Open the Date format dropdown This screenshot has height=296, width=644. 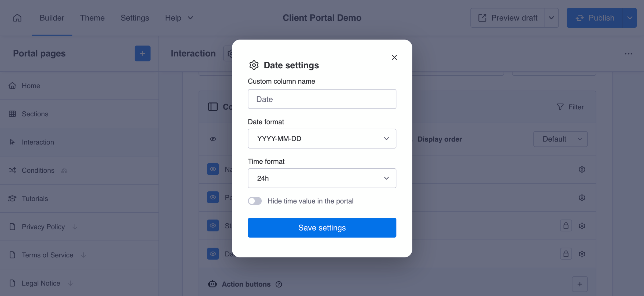pyautogui.click(x=322, y=139)
